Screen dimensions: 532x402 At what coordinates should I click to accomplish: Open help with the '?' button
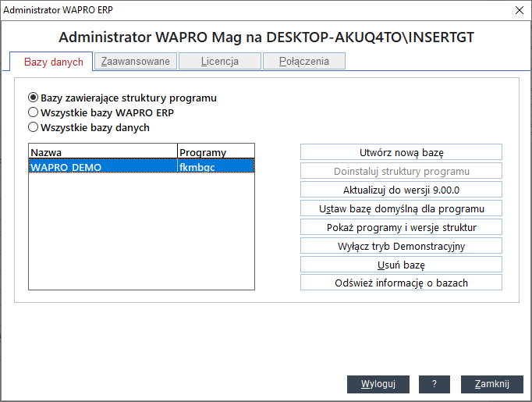pos(434,384)
